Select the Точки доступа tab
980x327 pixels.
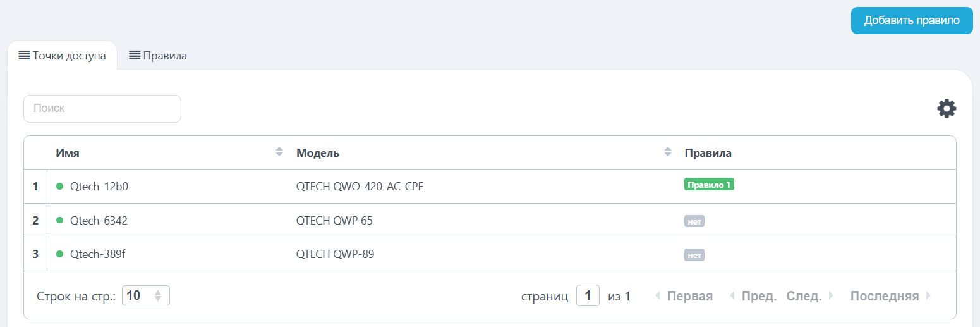[62, 56]
